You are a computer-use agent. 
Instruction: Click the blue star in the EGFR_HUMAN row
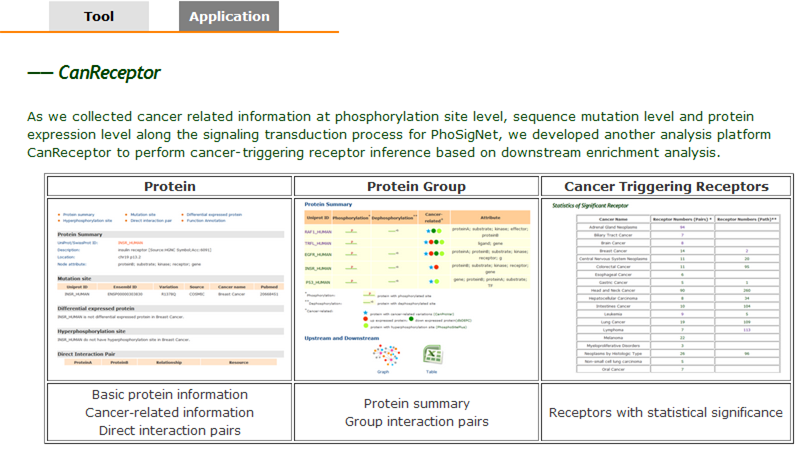(x=426, y=253)
